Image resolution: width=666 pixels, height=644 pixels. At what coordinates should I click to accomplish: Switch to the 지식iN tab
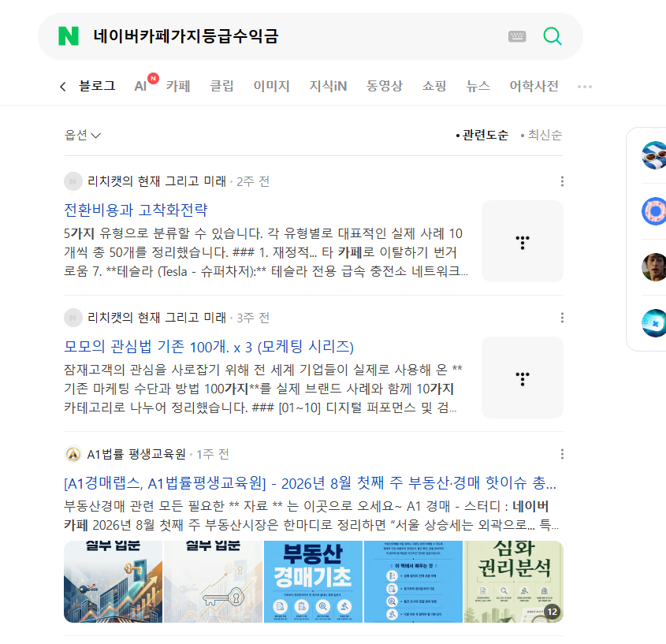point(328,86)
